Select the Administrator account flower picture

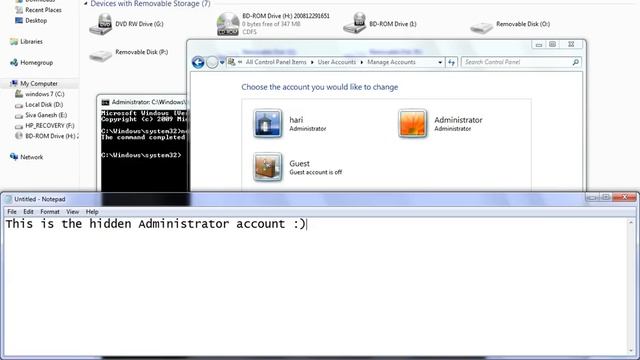coord(412,123)
